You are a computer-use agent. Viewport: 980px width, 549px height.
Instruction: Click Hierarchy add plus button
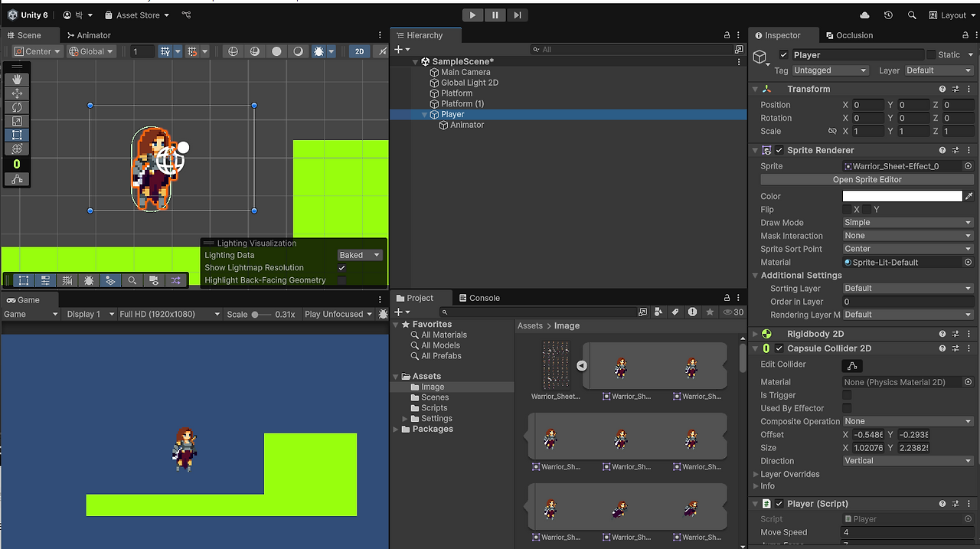(x=400, y=49)
